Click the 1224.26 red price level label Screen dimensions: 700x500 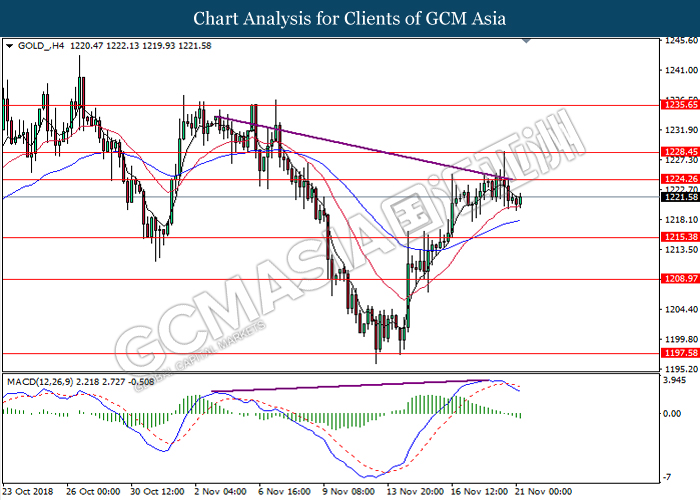click(681, 179)
